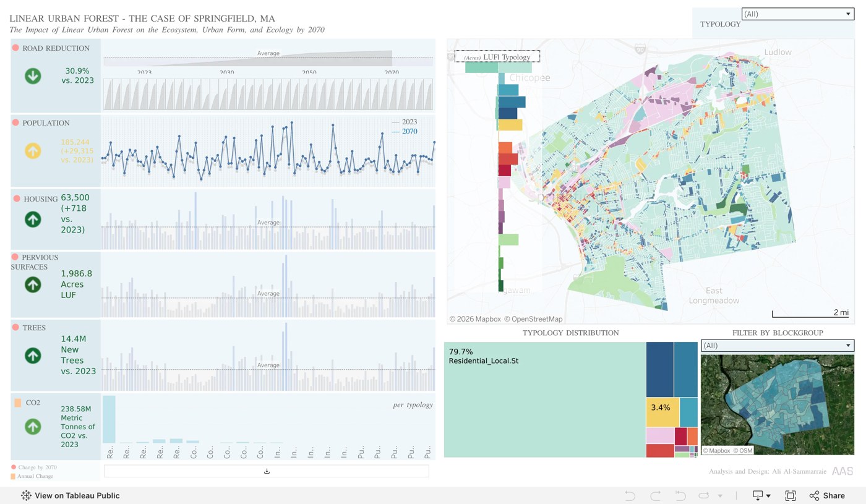Click the Replay icon in Tableau toolbar
This screenshot has height=504, width=866.
click(703, 495)
